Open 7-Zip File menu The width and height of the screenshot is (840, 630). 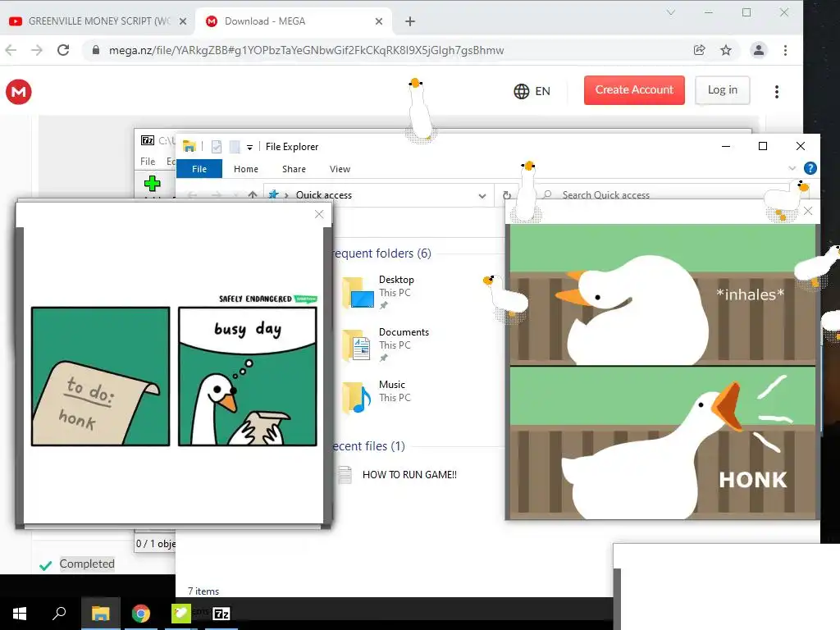[148, 162]
